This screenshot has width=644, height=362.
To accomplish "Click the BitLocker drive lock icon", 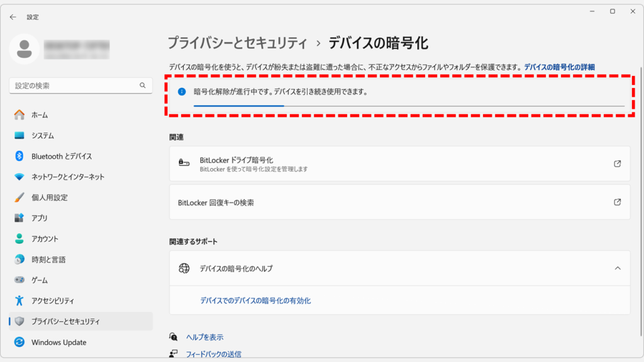I will pos(184,163).
